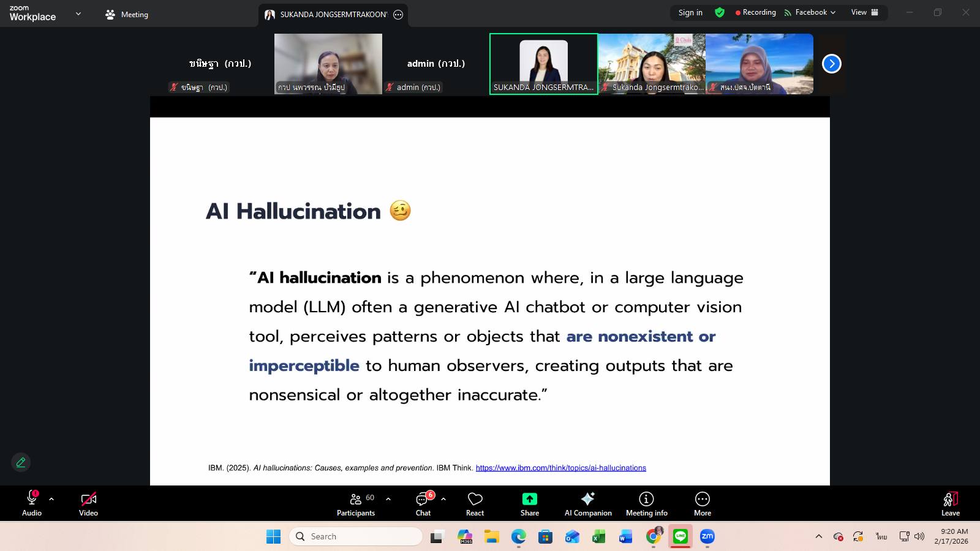This screenshot has height=551, width=980.
Task: Turn on camera with the Video button
Action: pos(88,499)
